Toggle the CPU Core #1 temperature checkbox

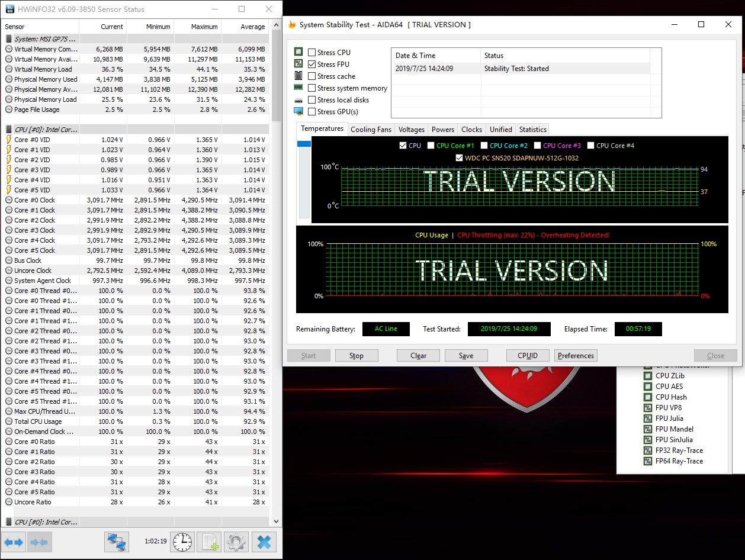pos(431,146)
